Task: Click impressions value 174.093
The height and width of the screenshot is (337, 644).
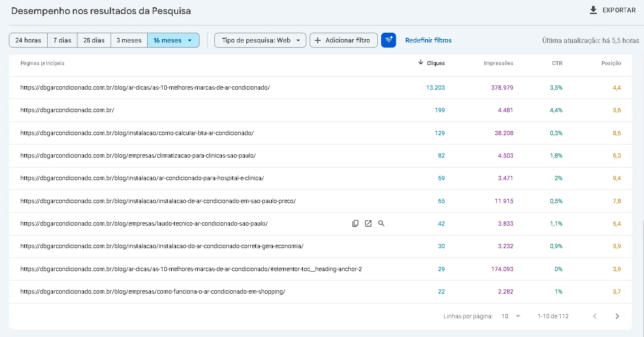Action: pyautogui.click(x=502, y=269)
